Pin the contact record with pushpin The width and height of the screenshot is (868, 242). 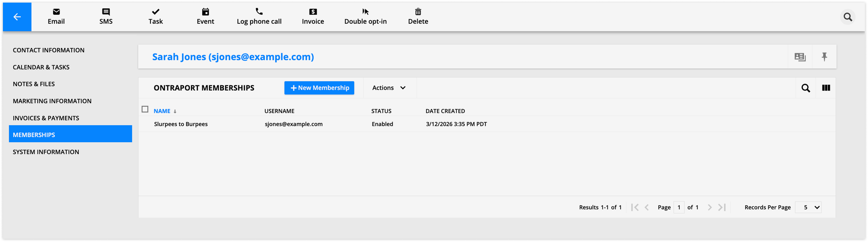824,57
